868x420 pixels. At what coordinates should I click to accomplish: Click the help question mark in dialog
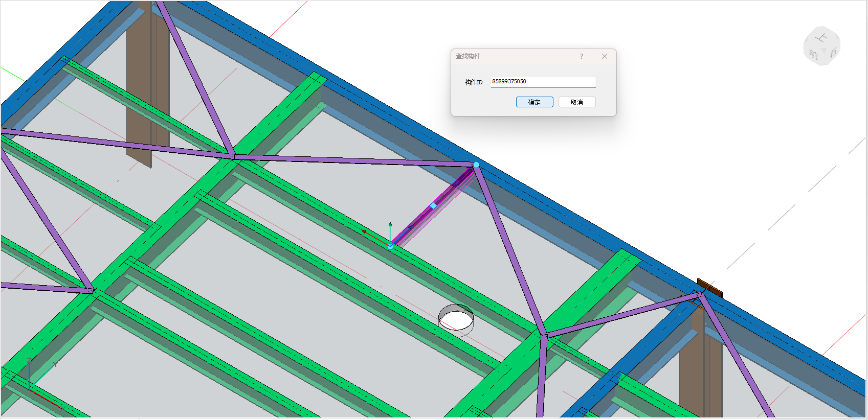coord(581,56)
